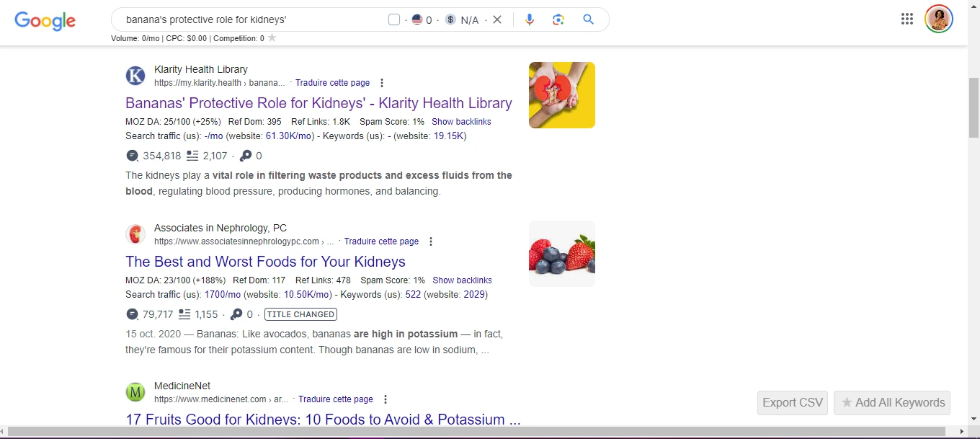Show backlinks for Associates in Nephrology result
The image size is (980, 439).
pos(462,280)
